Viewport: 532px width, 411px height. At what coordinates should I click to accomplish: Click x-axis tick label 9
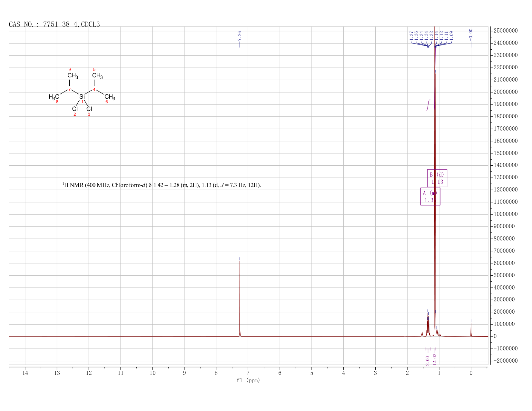coord(184,373)
